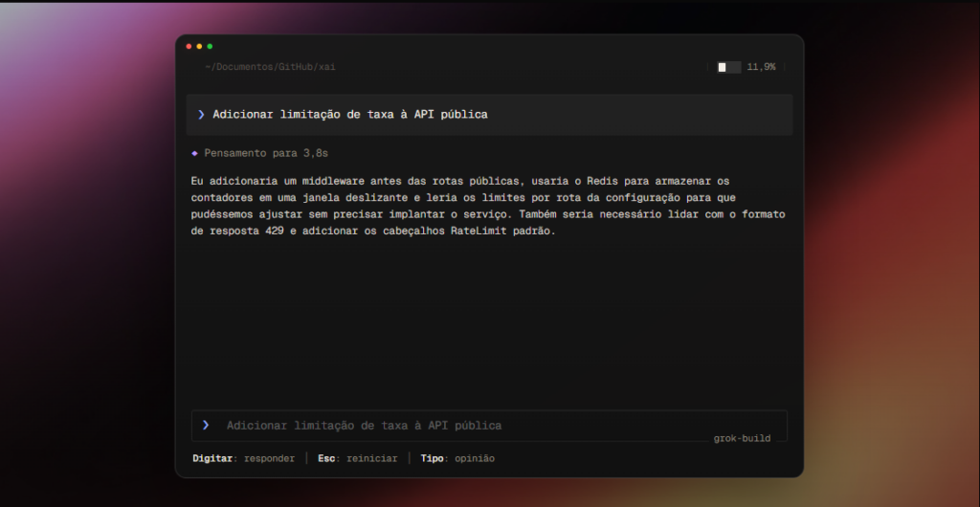Image resolution: width=980 pixels, height=507 pixels.
Task: Click the 11,9% usage value
Action: pos(761,67)
